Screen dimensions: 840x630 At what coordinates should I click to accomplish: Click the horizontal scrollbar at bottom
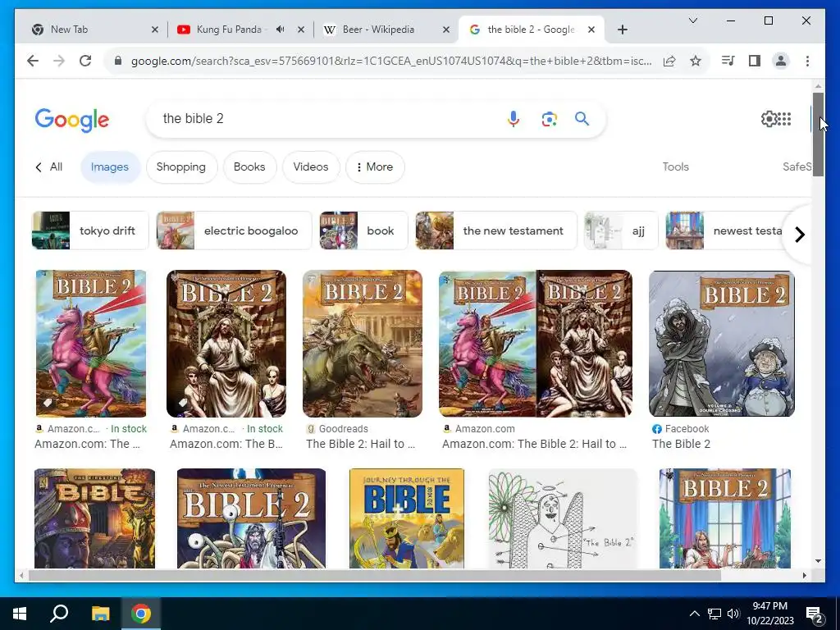[375, 575]
